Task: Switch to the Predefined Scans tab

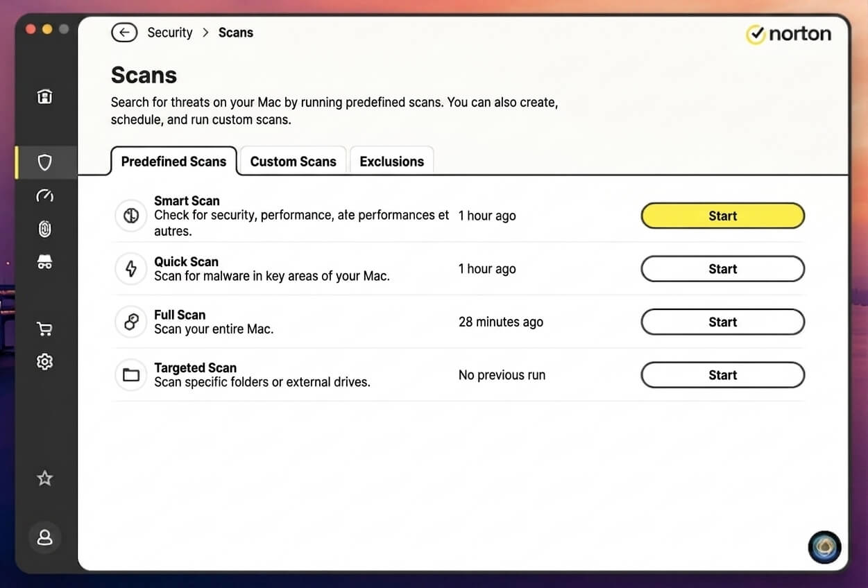Action: 173,162
